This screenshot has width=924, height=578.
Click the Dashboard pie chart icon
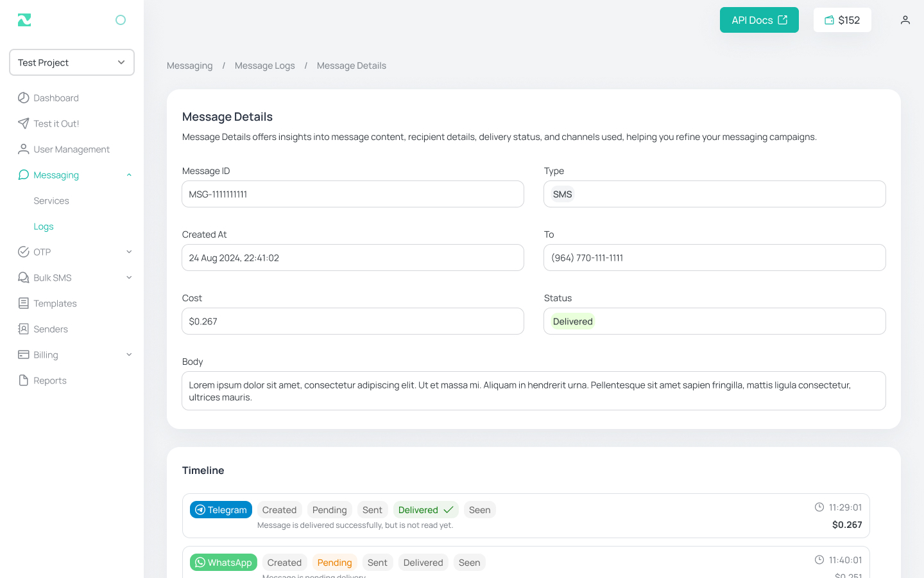click(x=24, y=98)
